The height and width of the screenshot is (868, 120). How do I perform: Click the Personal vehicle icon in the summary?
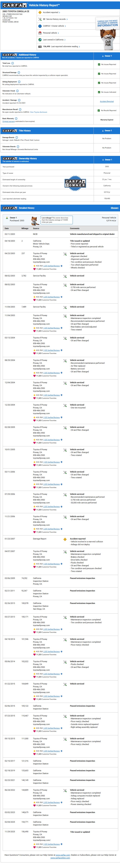tap(40, 33)
